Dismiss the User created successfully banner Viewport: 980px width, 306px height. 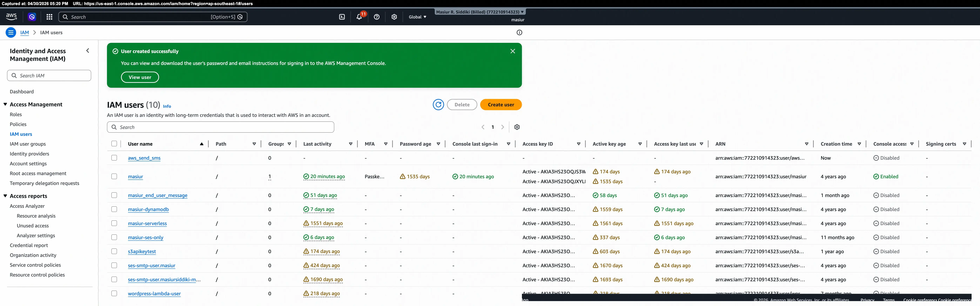[x=512, y=51]
